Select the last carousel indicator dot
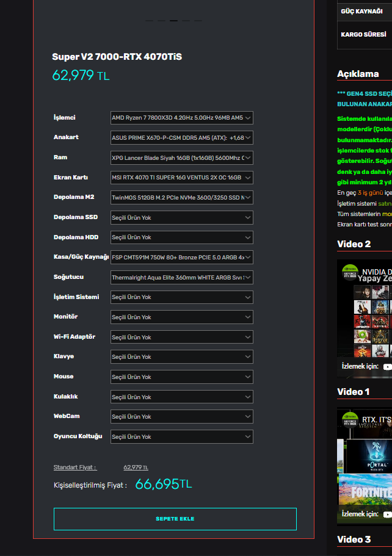392x556 pixels. click(198, 21)
